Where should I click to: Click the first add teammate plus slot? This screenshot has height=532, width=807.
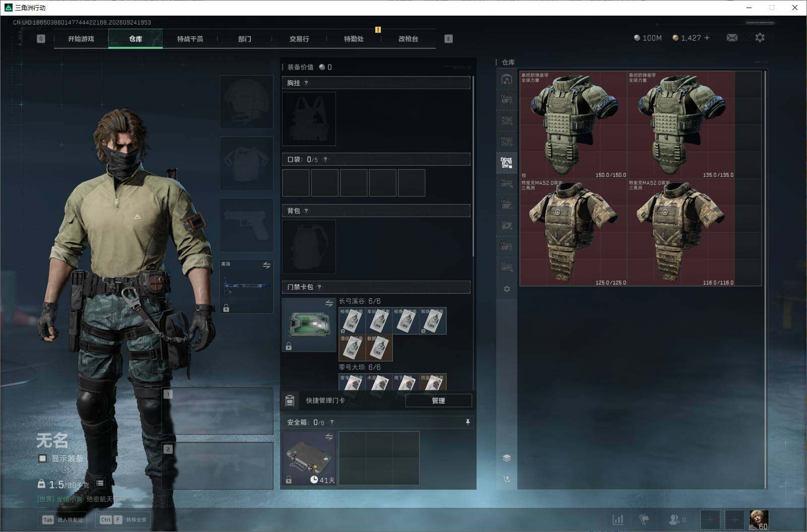click(x=710, y=519)
